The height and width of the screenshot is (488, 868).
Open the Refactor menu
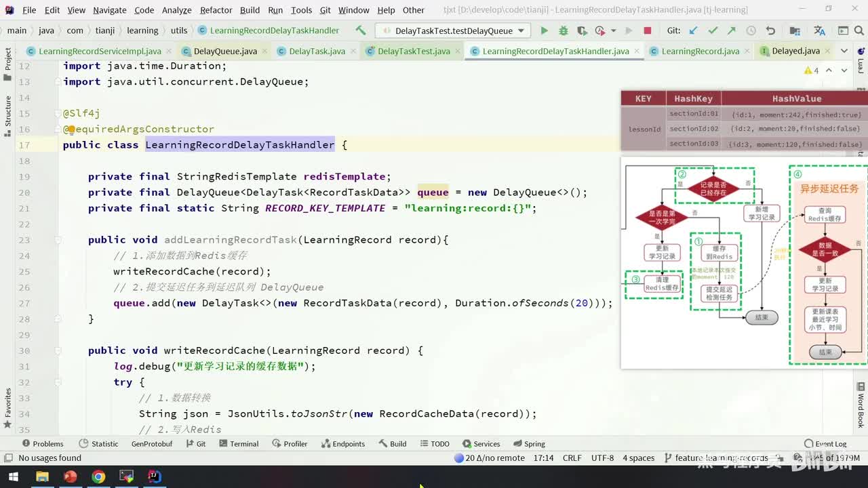216,10
